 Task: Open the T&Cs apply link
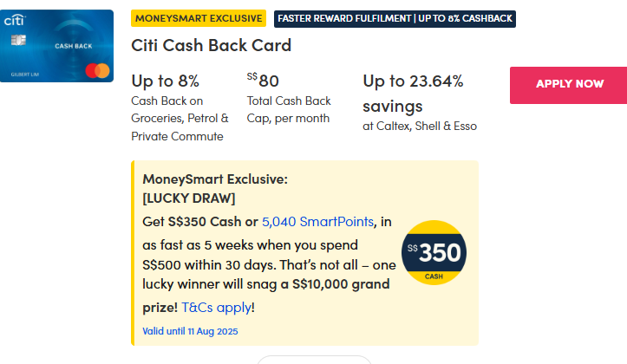(216, 307)
